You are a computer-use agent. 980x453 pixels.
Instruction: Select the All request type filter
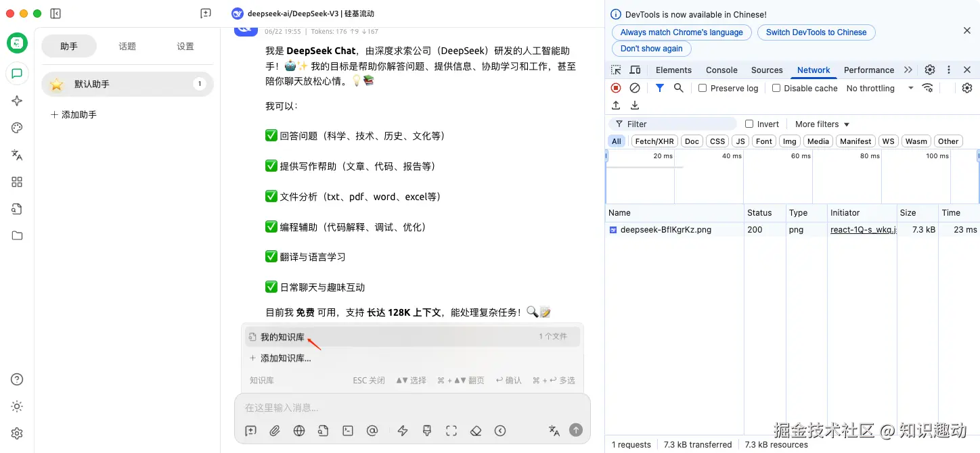(616, 141)
